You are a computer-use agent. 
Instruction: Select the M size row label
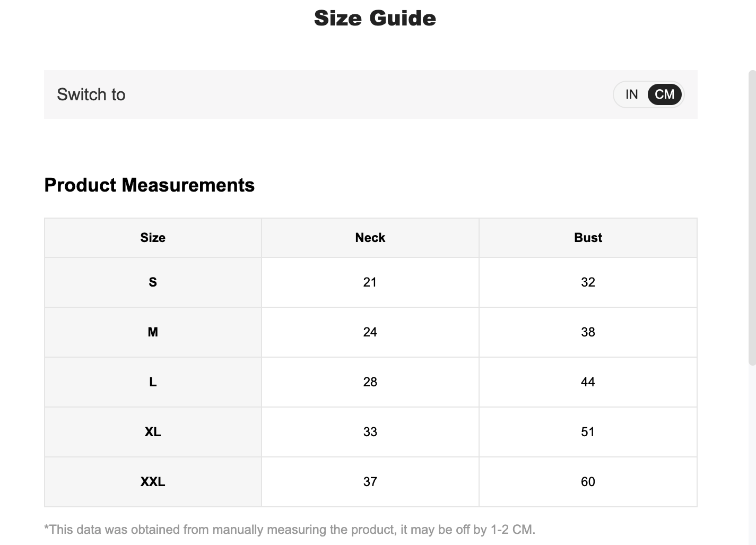pyautogui.click(x=153, y=332)
